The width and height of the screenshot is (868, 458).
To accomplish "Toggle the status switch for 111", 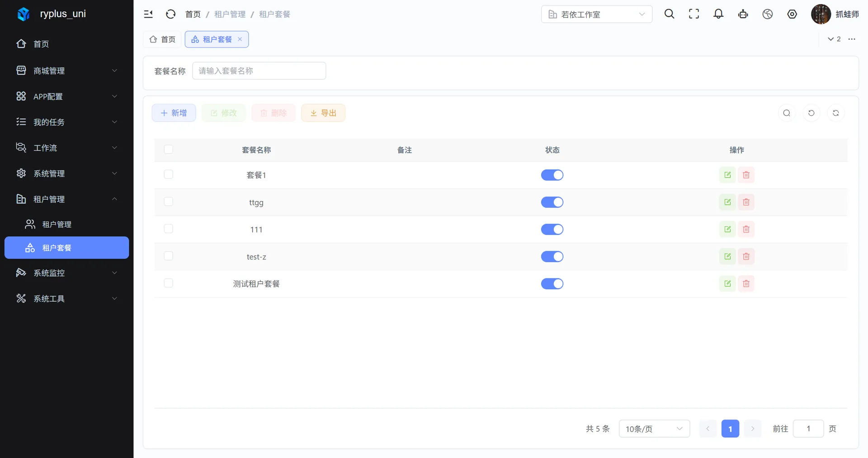I will 552,229.
